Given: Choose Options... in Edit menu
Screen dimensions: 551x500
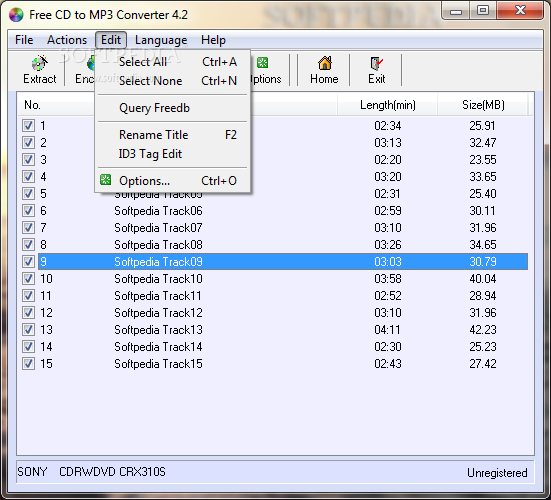Looking at the screenshot, I should click(173, 181).
